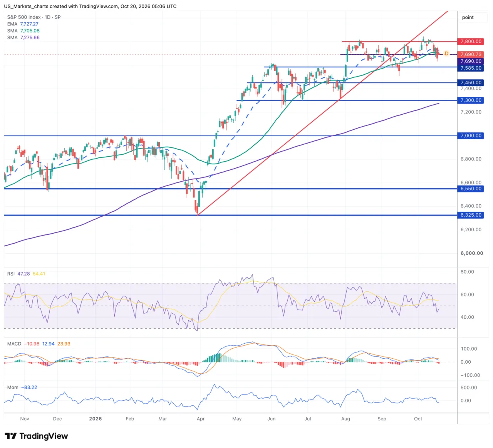Click the Oct label on time axis
This screenshot has height=448, width=493.
pos(418,419)
